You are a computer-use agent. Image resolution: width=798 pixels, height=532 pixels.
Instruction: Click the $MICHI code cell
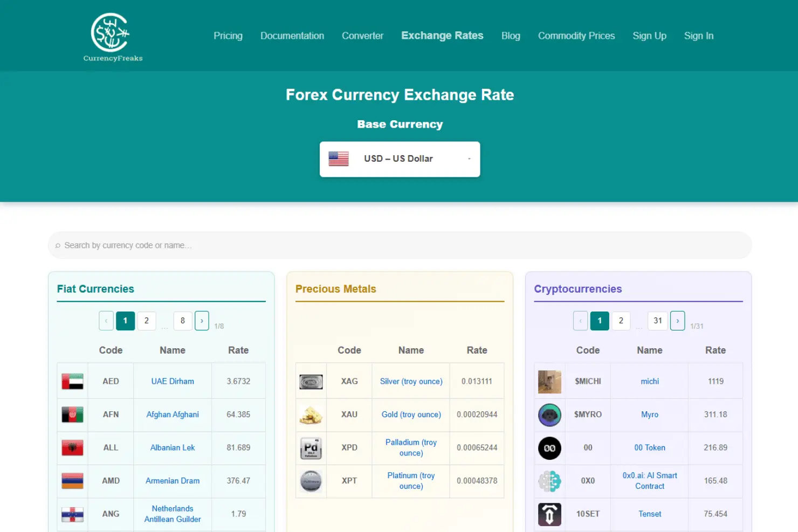pyautogui.click(x=588, y=382)
